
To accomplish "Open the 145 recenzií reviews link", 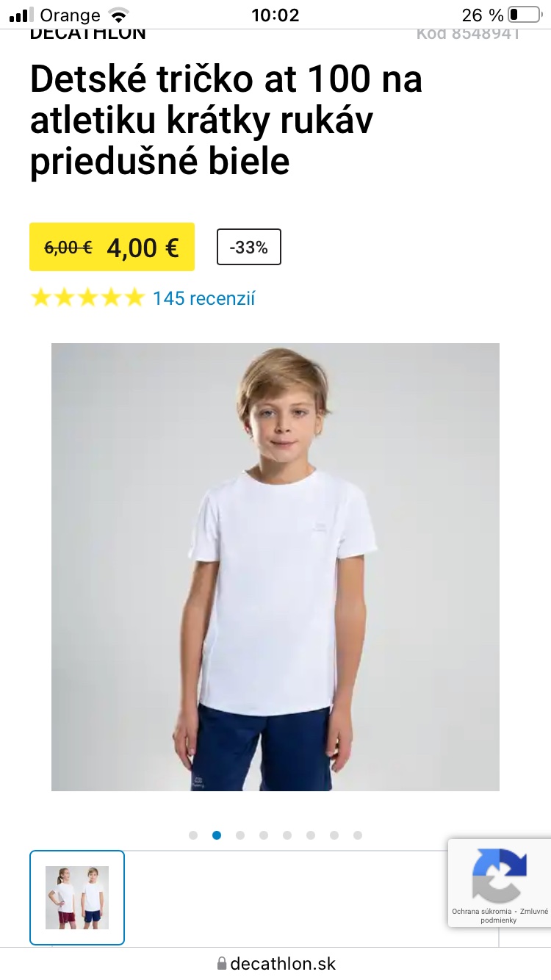I will [x=204, y=298].
